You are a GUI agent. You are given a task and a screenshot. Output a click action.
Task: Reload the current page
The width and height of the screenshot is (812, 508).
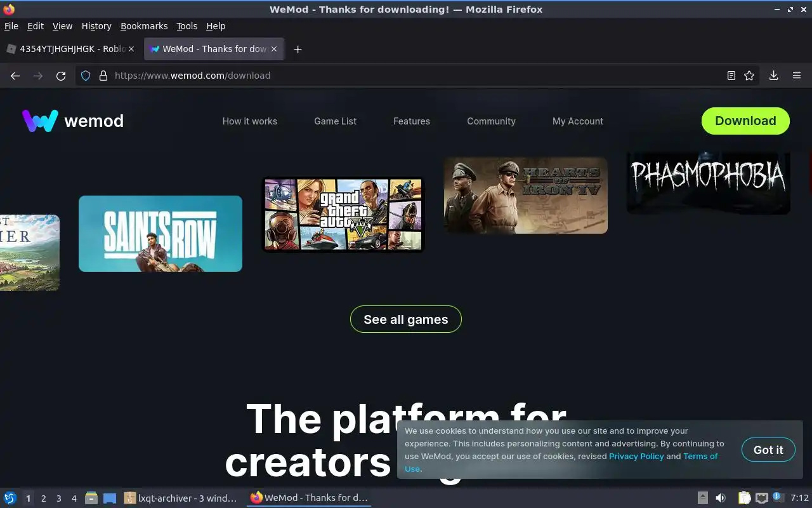[x=61, y=76]
